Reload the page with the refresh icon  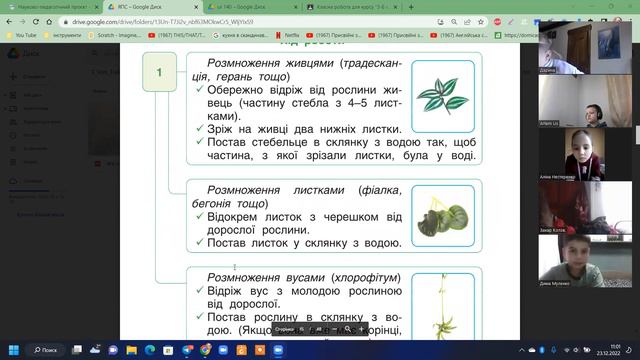click(36, 22)
